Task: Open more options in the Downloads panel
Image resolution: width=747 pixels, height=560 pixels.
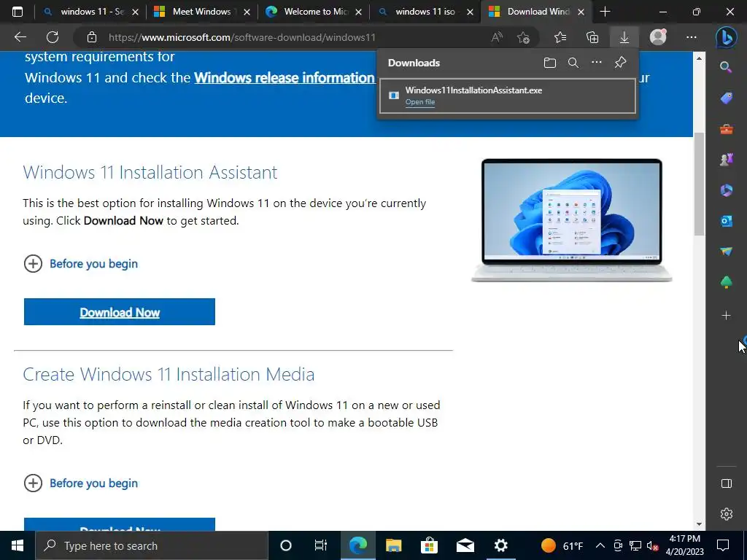Action: click(x=597, y=63)
